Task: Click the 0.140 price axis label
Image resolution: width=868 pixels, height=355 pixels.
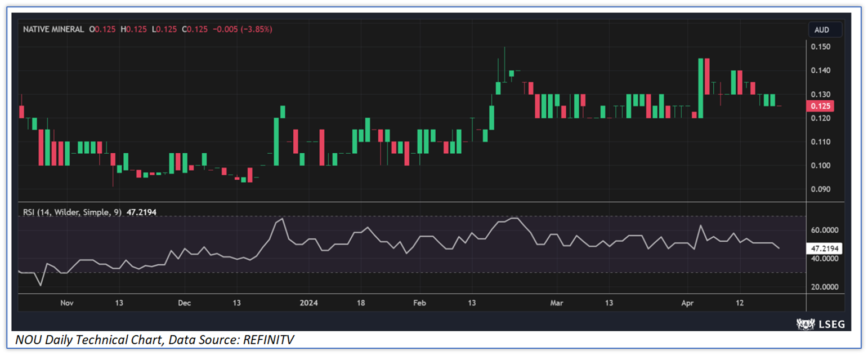Action: (x=820, y=70)
